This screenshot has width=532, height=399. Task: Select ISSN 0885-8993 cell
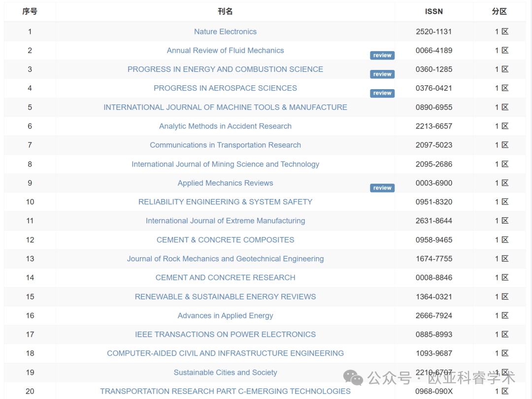[434, 334]
